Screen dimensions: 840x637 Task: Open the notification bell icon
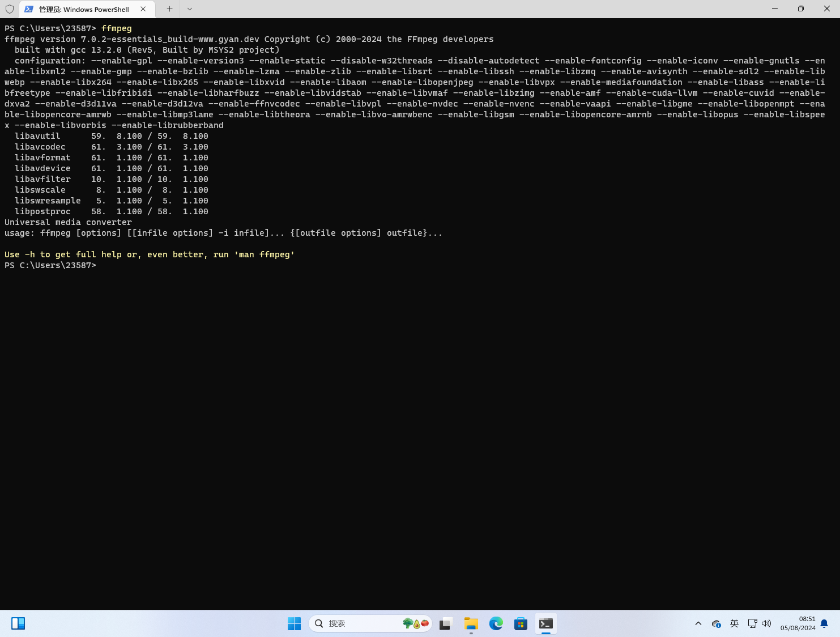824,623
